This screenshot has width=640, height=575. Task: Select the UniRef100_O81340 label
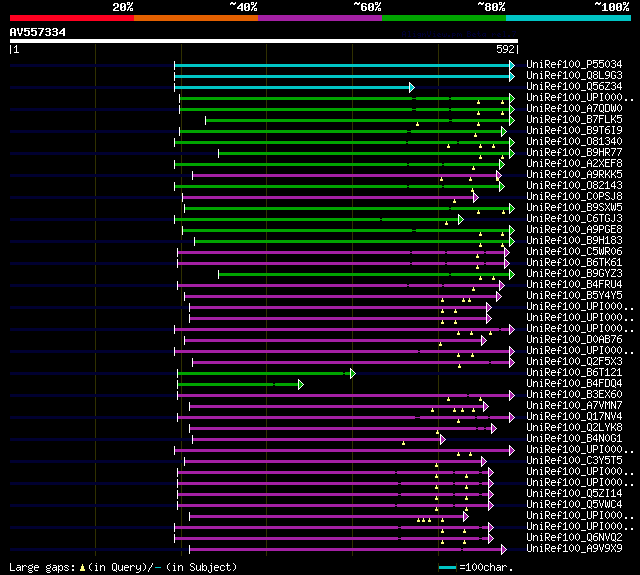click(x=574, y=141)
